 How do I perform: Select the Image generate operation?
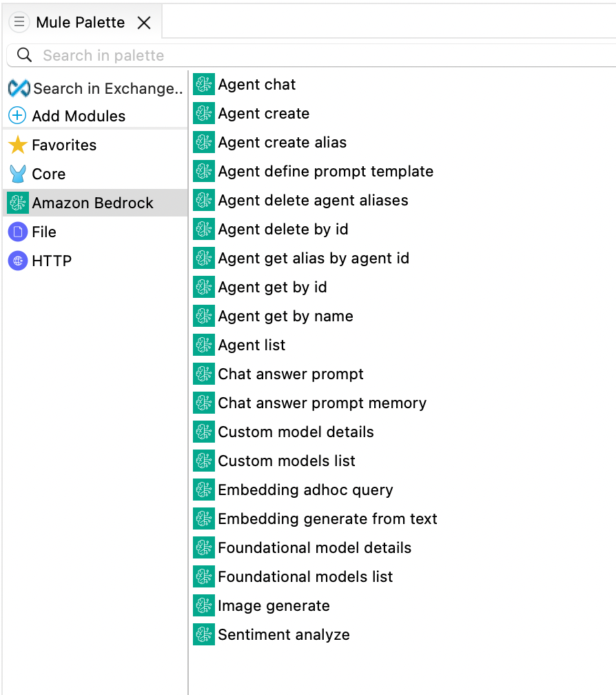(x=274, y=605)
